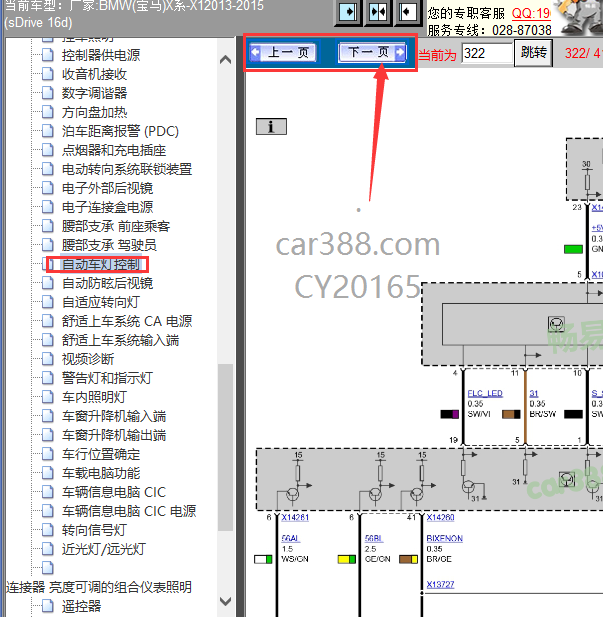This screenshot has height=617, width=603.
Task: Follow the X13727 connector link
Action: point(440,585)
